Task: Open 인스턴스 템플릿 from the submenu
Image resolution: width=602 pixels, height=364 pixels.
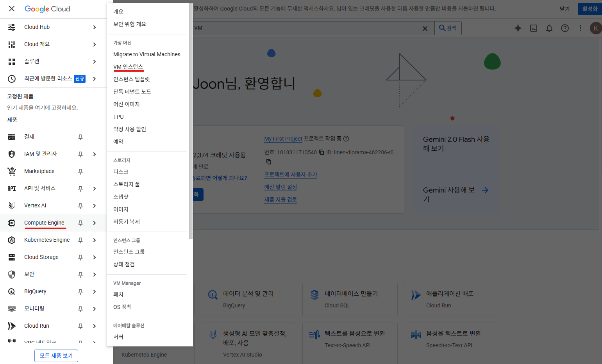Action: point(132,79)
